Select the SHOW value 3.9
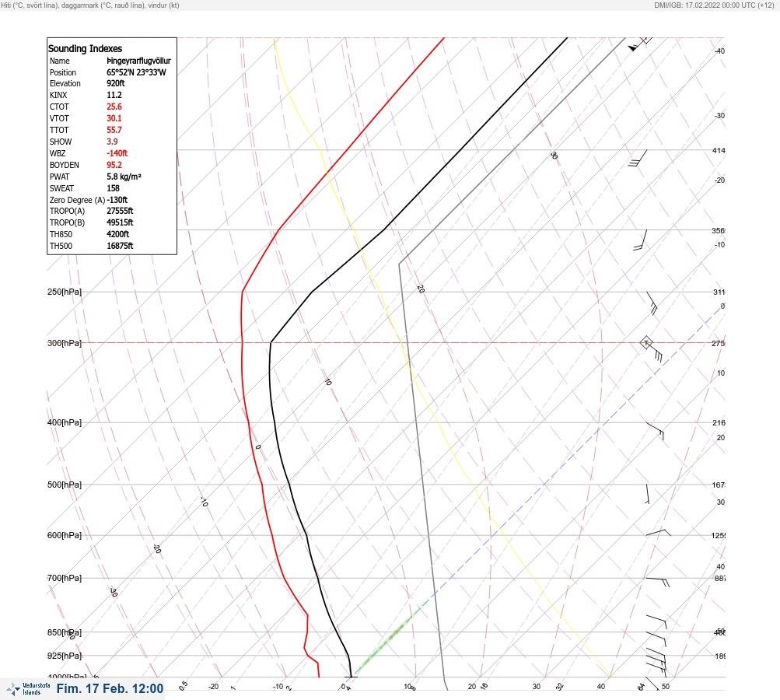This screenshot has width=780, height=700. click(x=112, y=142)
